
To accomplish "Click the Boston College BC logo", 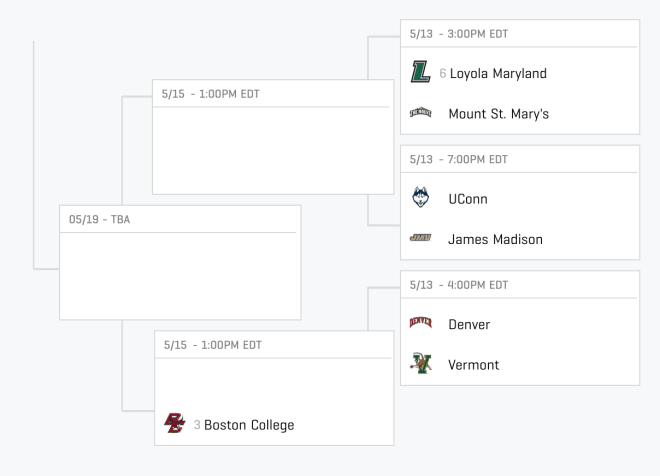I will [175, 423].
